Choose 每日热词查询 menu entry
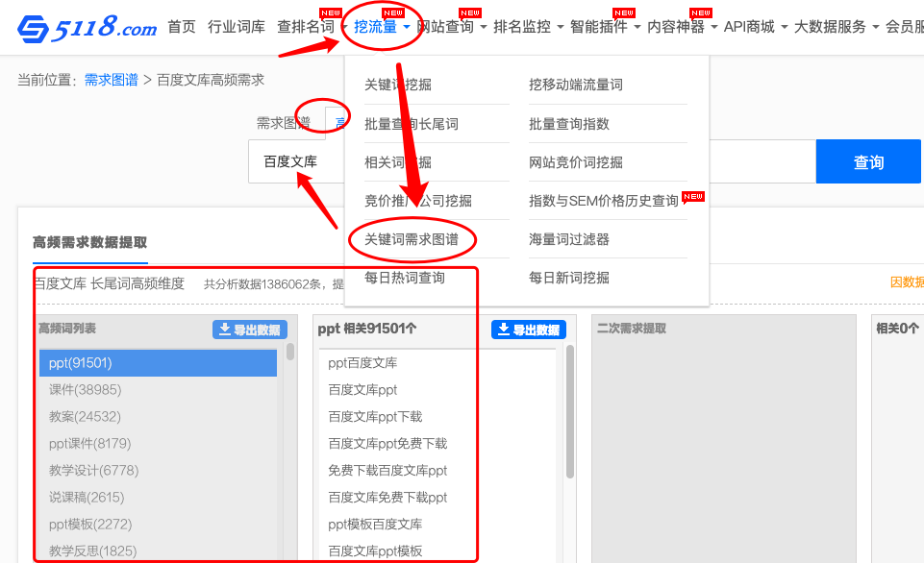Image resolution: width=924 pixels, height=563 pixels. pos(404,278)
